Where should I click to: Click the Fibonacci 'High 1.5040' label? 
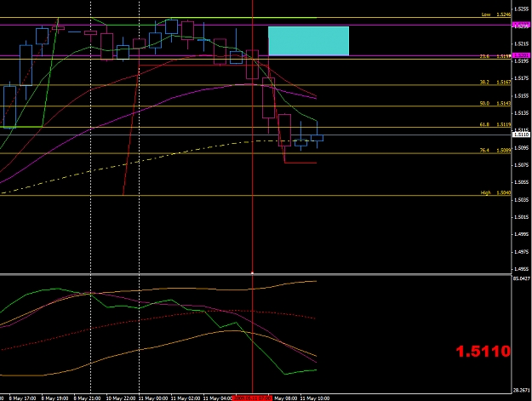click(x=495, y=192)
